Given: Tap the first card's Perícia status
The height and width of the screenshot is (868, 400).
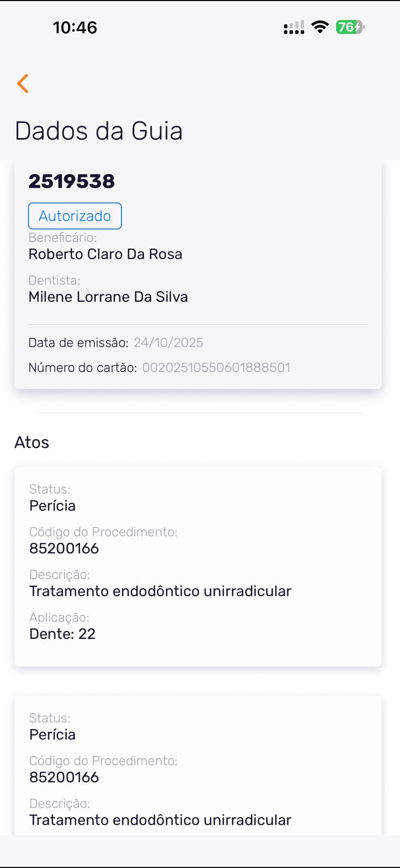Looking at the screenshot, I should [52, 506].
